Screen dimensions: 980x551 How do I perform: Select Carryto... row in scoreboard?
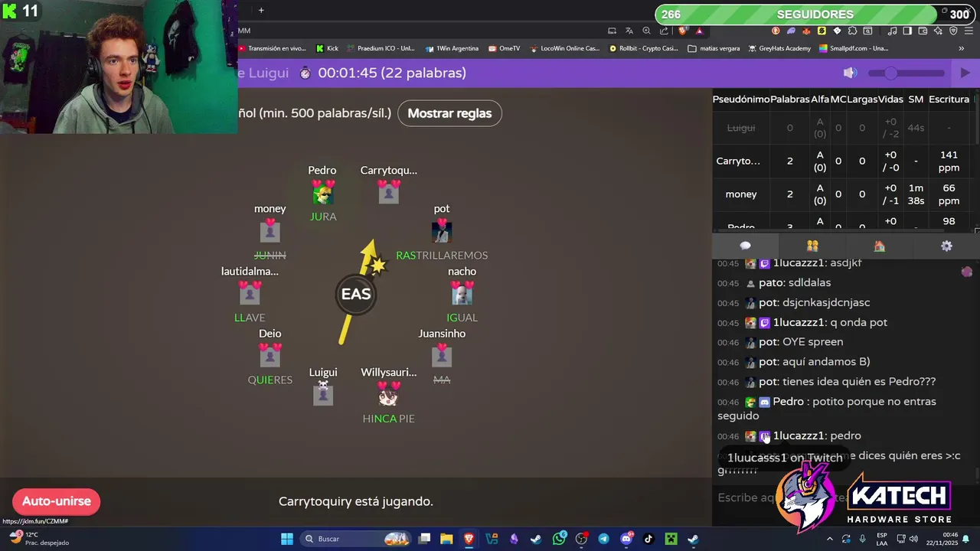pos(843,161)
